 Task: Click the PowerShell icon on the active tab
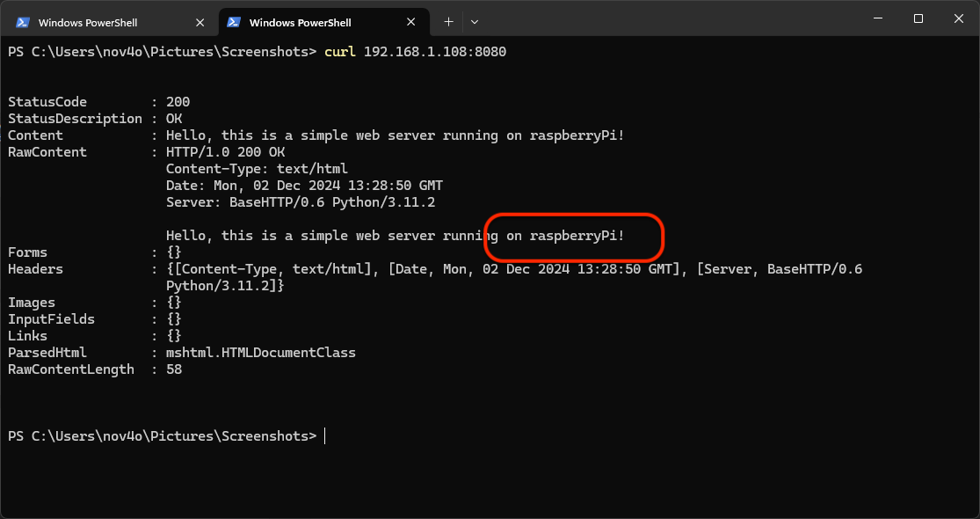point(235,22)
